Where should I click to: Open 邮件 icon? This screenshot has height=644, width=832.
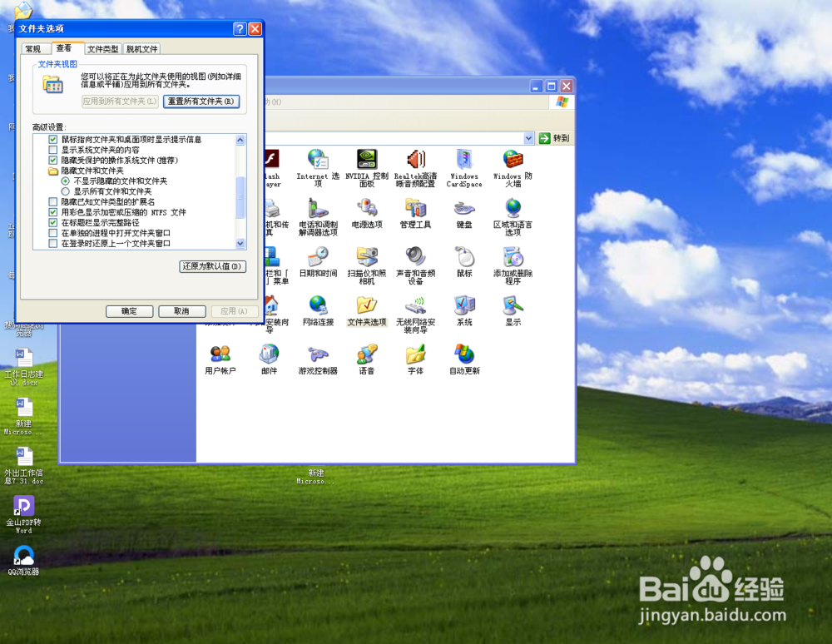[269, 359]
